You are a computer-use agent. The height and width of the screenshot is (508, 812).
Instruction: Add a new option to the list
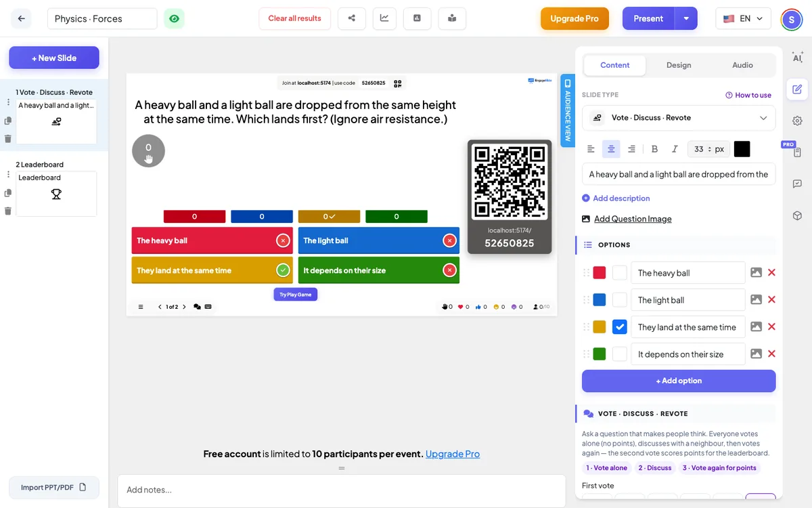click(x=679, y=381)
